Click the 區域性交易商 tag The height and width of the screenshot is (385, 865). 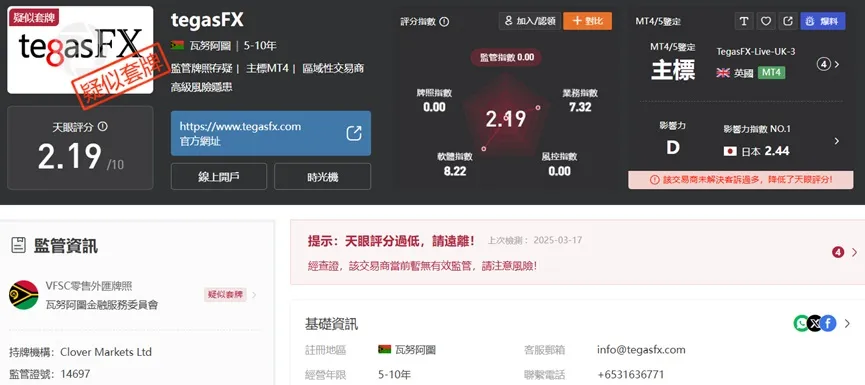[x=333, y=68]
